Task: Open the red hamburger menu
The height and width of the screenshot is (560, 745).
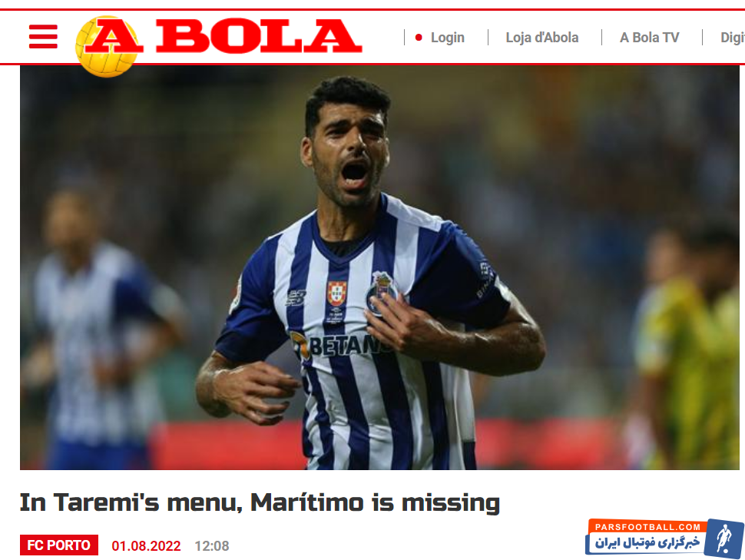Action: [43, 37]
